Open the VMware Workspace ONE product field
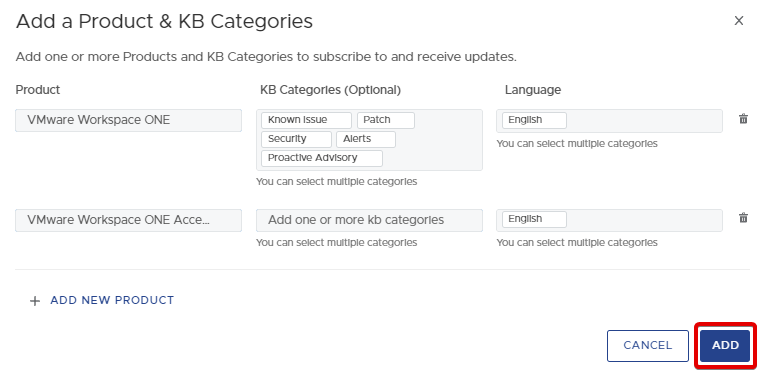 pos(128,120)
